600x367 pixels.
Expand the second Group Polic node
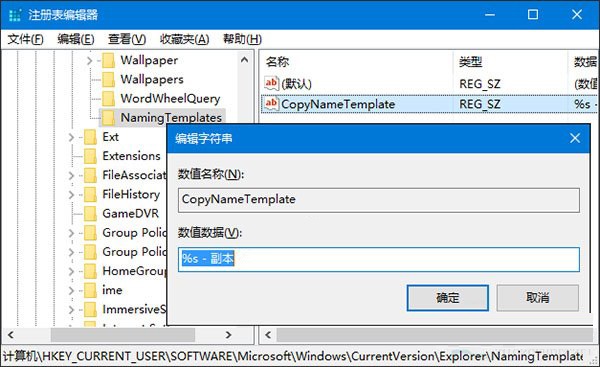point(71,252)
